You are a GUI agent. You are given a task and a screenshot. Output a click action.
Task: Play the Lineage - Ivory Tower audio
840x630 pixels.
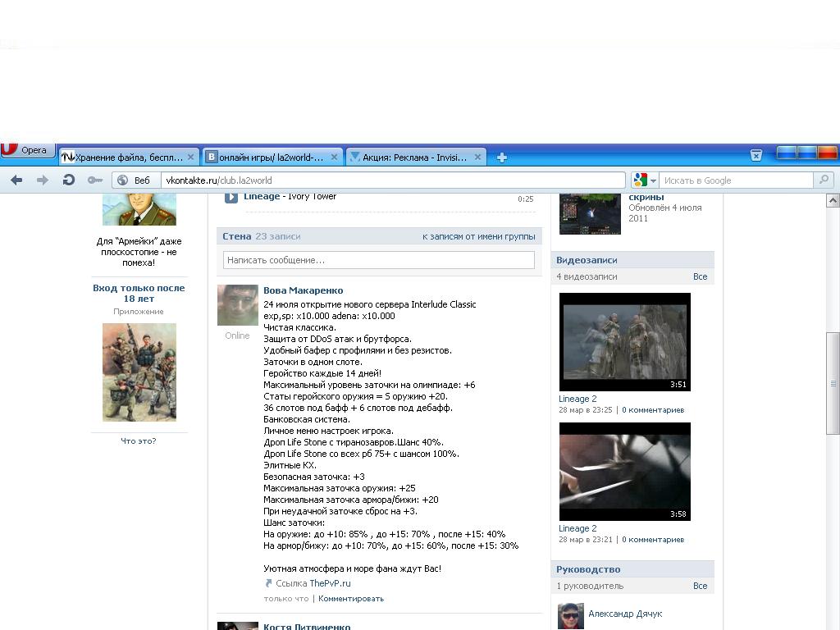231,197
